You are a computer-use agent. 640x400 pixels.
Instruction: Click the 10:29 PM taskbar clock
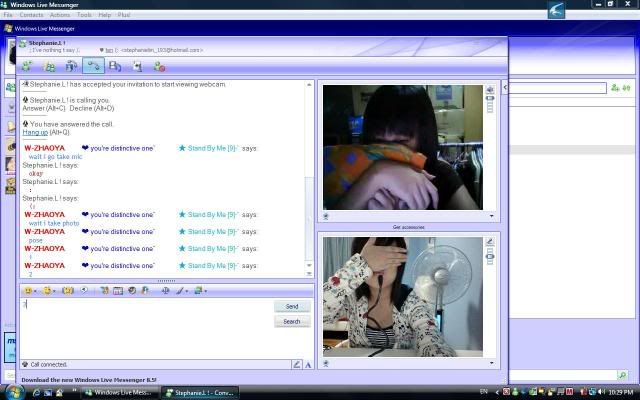click(620, 392)
